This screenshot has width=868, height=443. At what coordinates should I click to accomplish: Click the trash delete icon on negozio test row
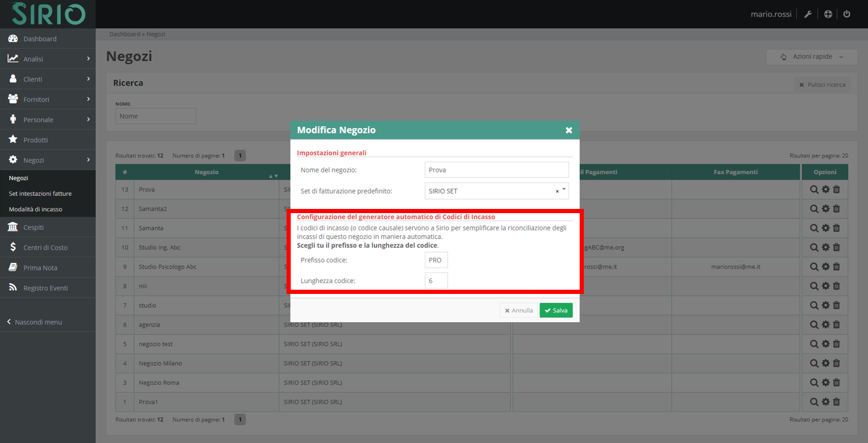click(836, 344)
